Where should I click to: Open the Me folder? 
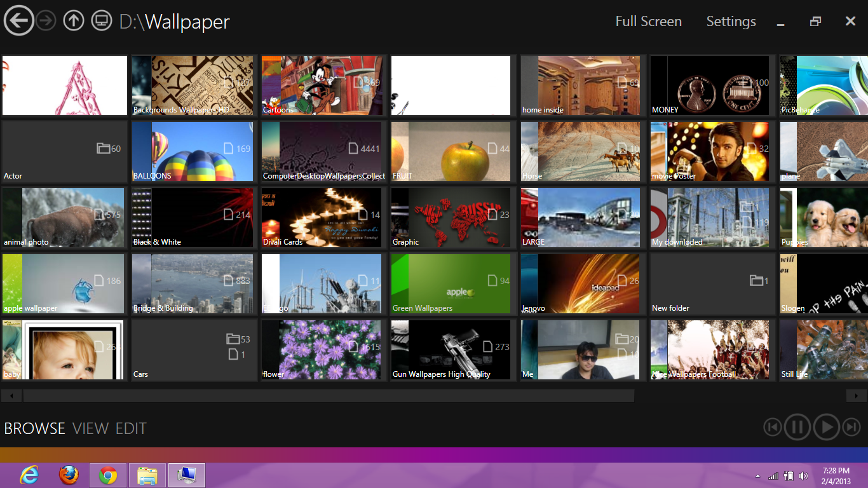tap(582, 349)
